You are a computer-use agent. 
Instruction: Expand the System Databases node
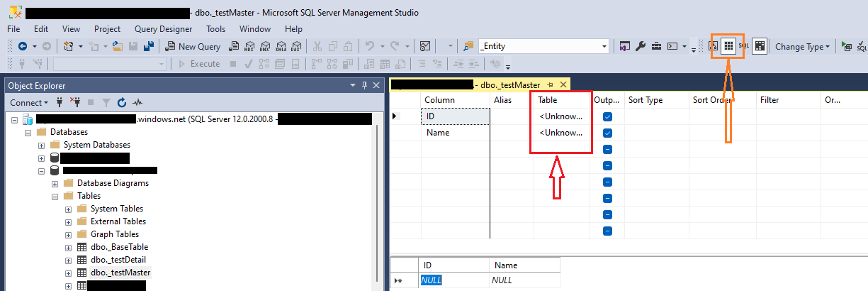click(x=42, y=145)
